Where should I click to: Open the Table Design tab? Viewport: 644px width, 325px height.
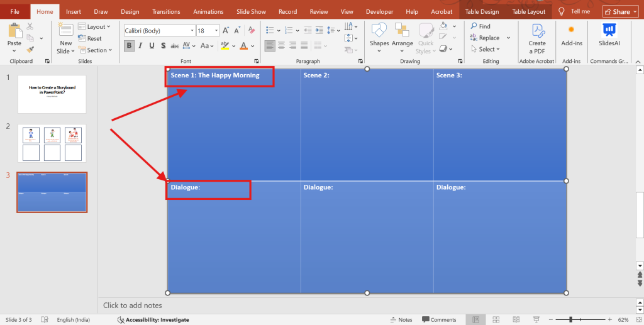(482, 11)
